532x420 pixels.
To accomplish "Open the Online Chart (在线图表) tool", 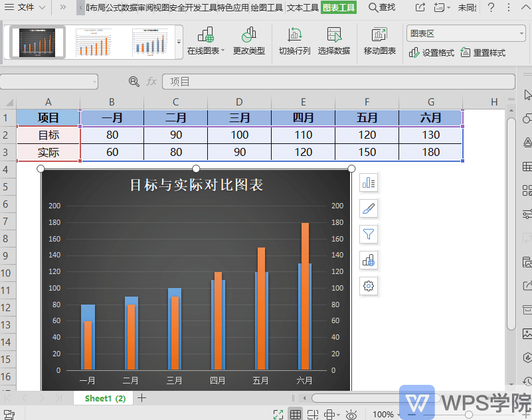I will tap(206, 41).
